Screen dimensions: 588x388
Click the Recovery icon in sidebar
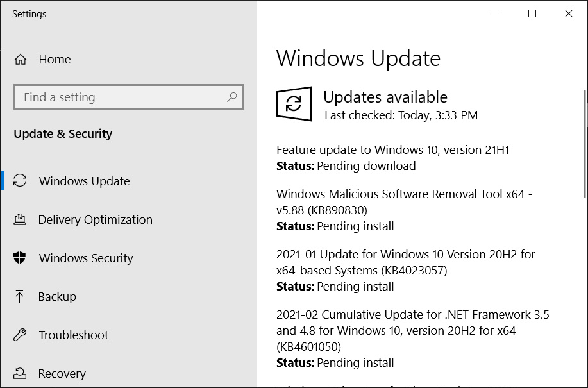point(20,373)
